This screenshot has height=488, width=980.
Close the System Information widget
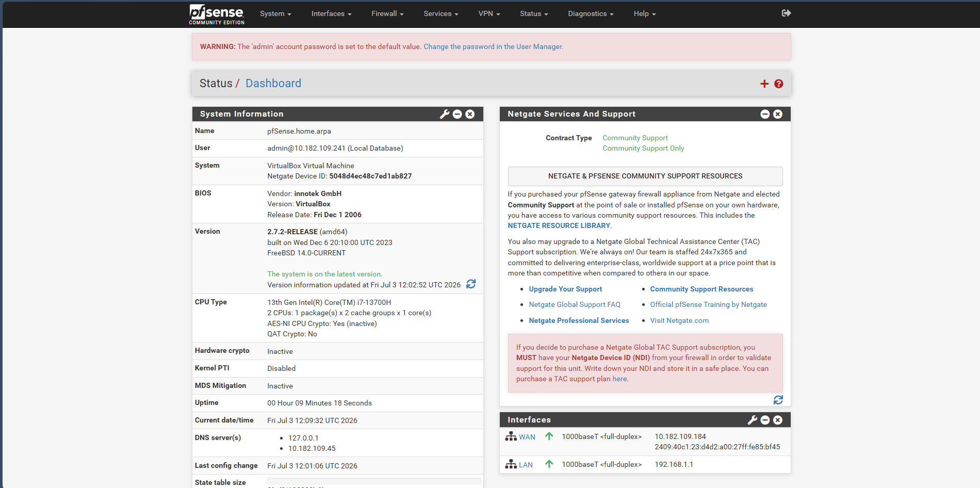click(470, 114)
